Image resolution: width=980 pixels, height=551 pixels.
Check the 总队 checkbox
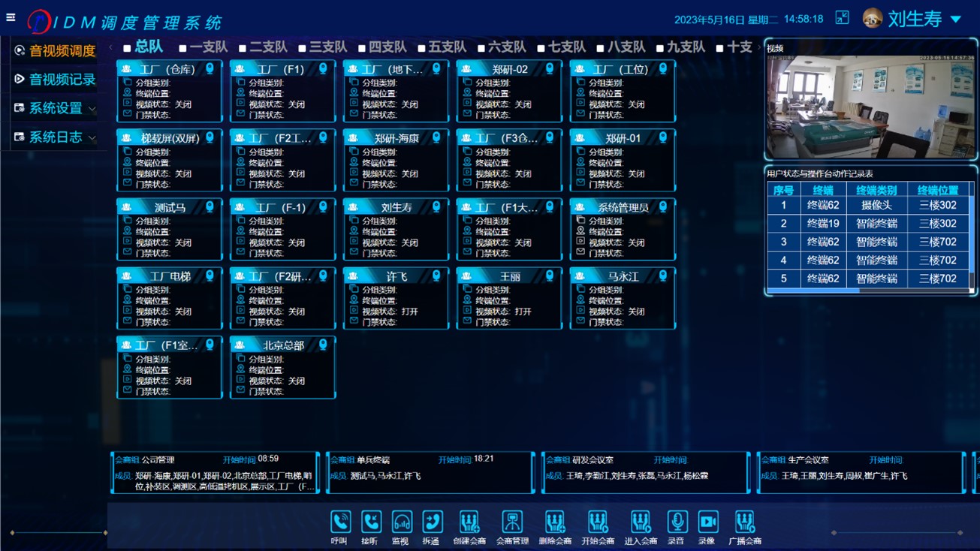click(127, 48)
